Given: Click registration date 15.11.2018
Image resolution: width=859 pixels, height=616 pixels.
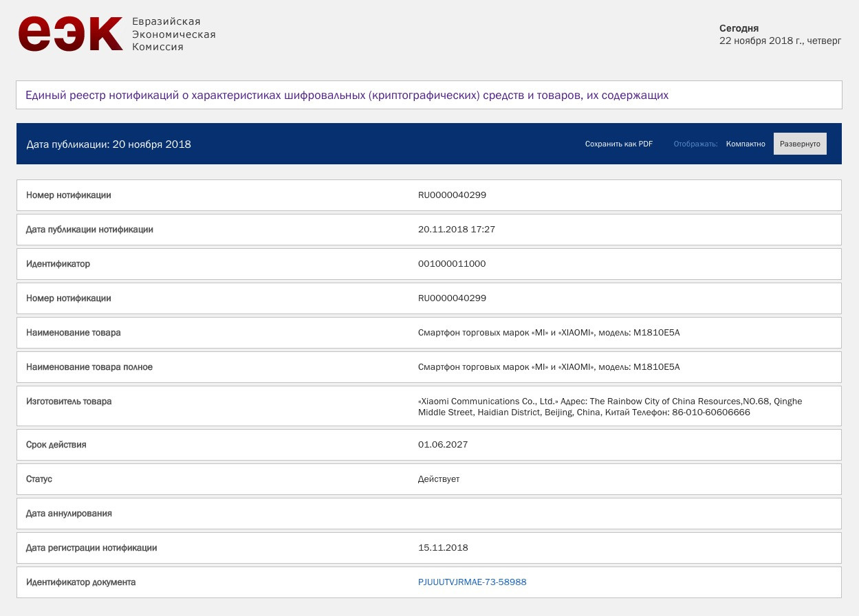Looking at the screenshot, I should tap(443, 548).
